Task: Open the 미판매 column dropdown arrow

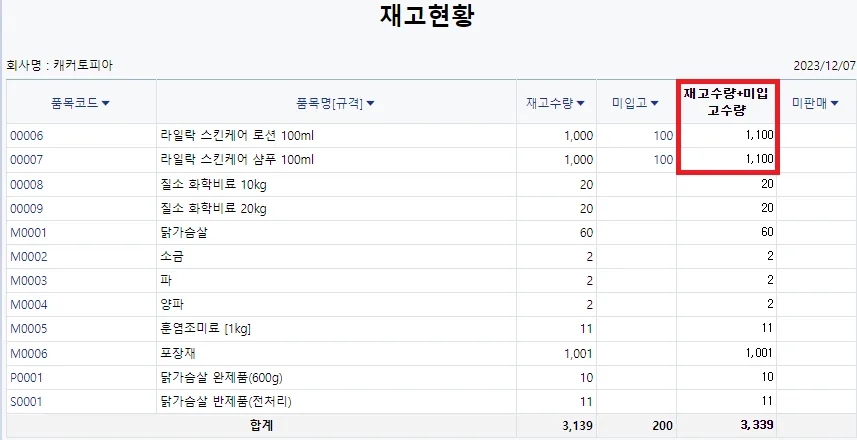Action: pyautogui.click(x=835, y=103)
